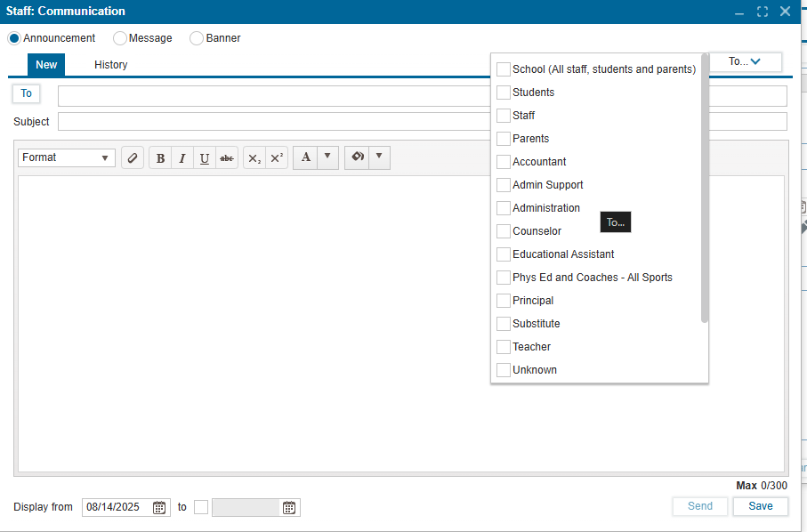Select the Message radio button
This screenshot has width=807, height=532.
(x=120, y=38)
